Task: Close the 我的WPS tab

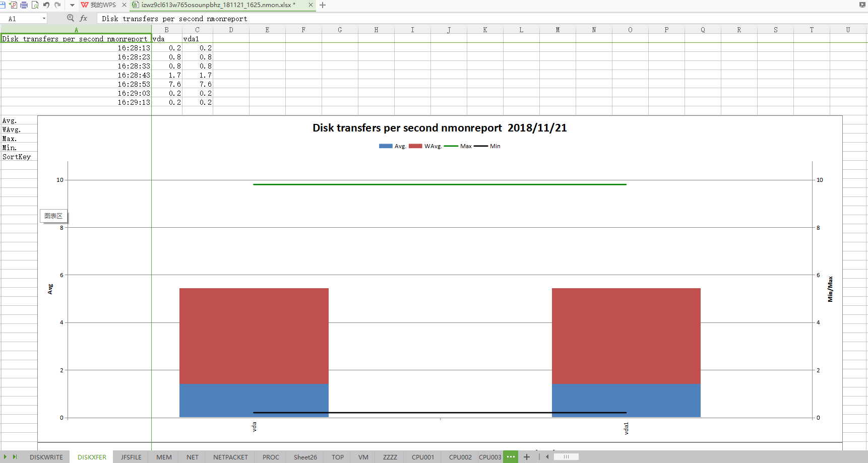Action: 124,5
